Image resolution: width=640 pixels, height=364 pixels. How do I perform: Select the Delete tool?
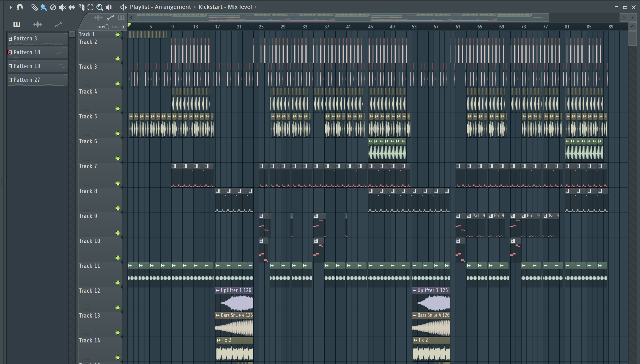tap(53, 7)
